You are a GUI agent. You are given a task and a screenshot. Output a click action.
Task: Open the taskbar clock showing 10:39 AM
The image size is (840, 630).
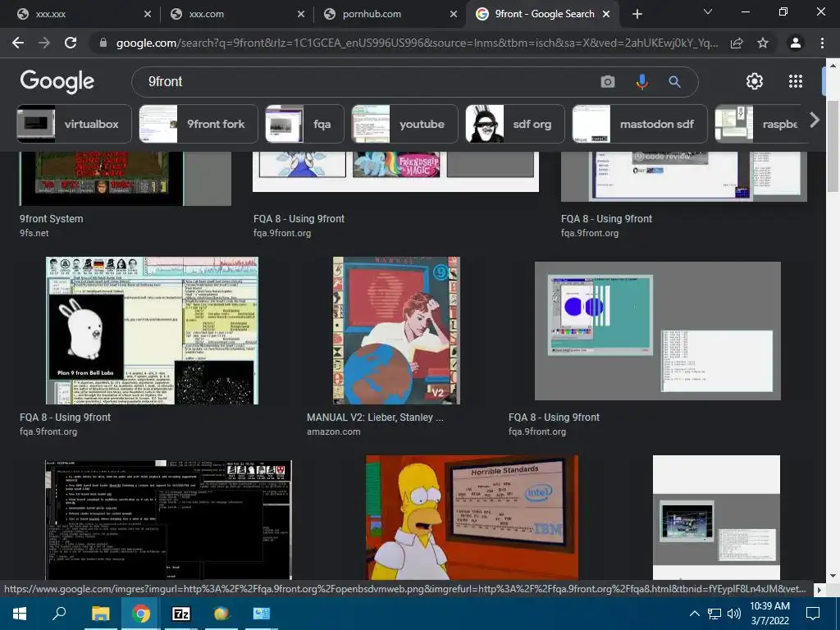click(769, 614)
